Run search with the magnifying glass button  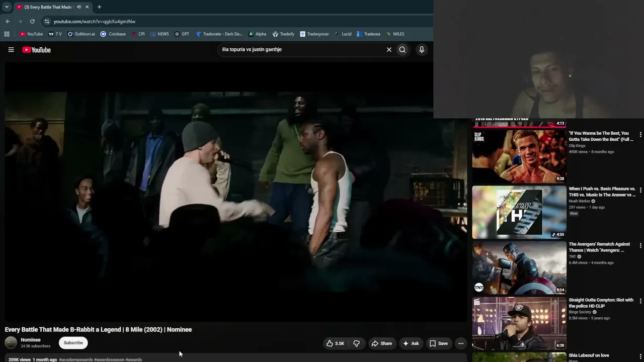[403, 50]
